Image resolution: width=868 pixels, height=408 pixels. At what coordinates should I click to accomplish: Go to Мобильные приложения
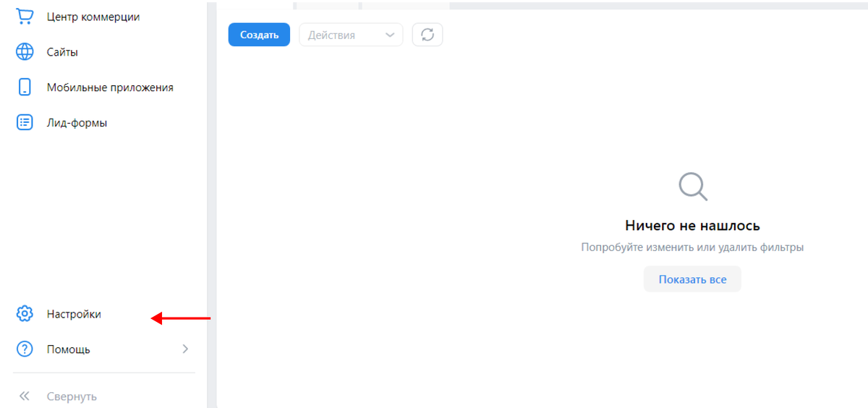[110, 88]
